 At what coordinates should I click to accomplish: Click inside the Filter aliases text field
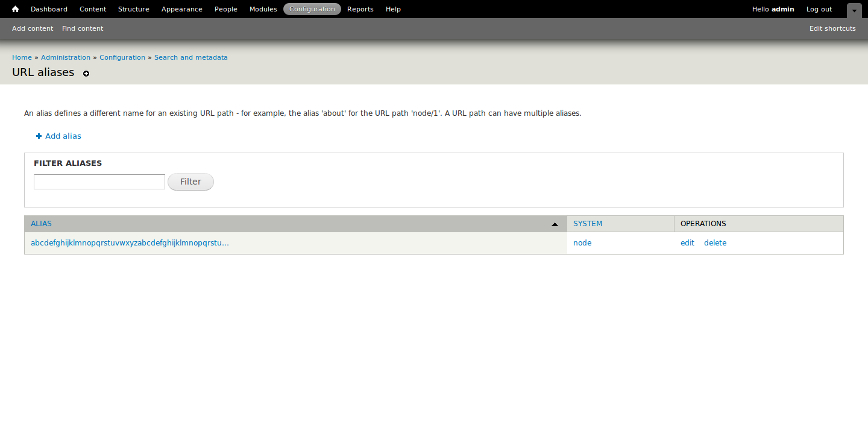coord(99,181)
